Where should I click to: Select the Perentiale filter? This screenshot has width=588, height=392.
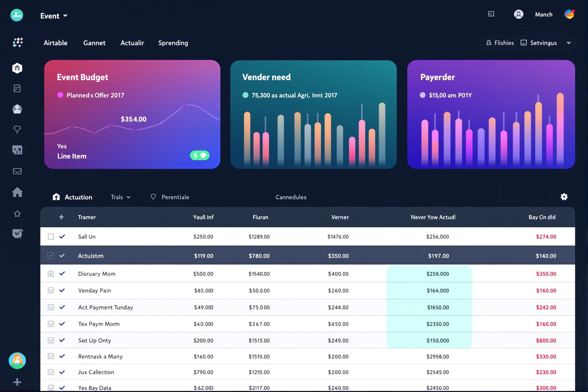[x=170, y=197]
